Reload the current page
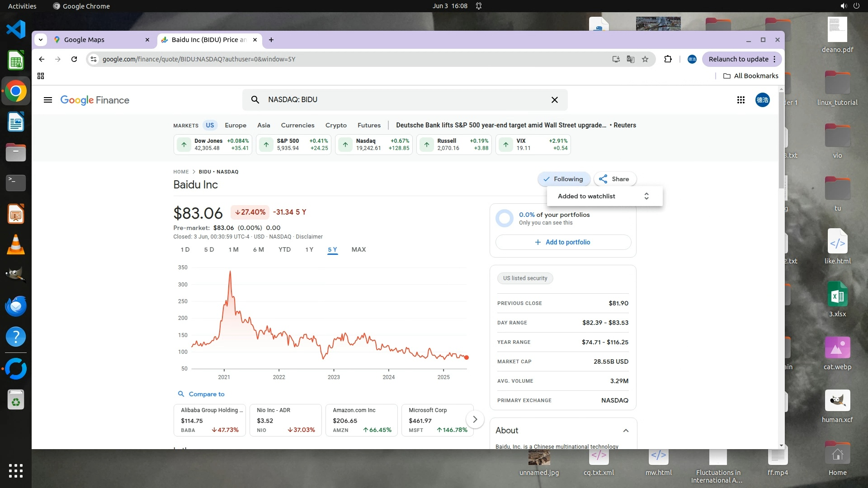 (74, 59)
